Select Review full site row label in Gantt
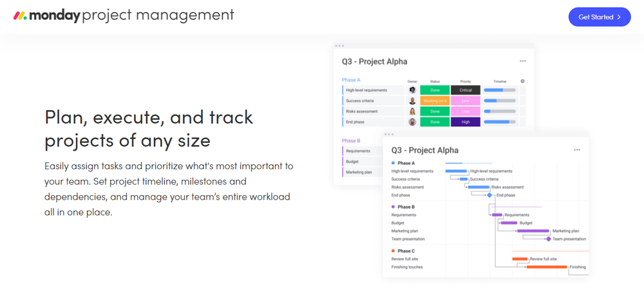The height and width of the screenshot is (300, 644). pyautogui.click(x=403, y=259)
